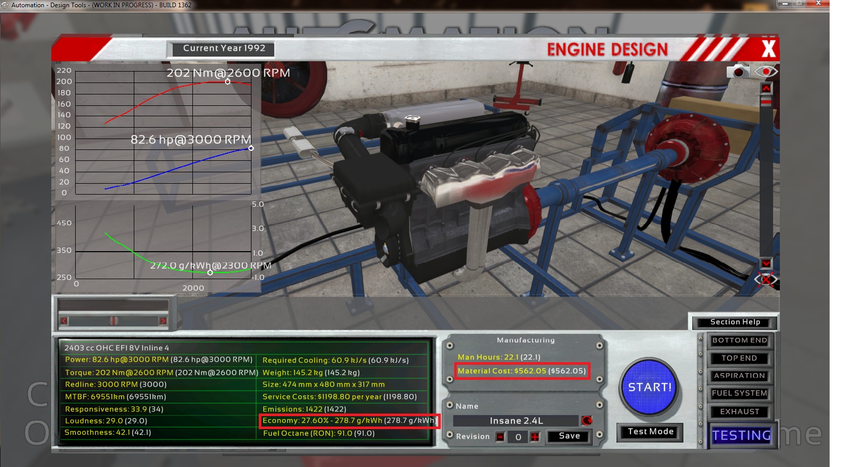Click the Torque 202 Nm stat row
This screenshot has width=868, height=467.
[161, 373]
